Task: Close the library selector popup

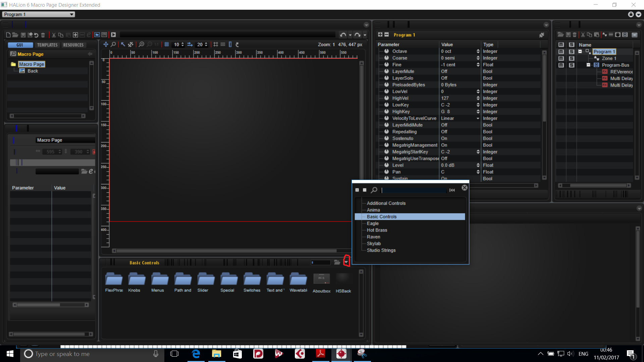Action: coord(465,188)
